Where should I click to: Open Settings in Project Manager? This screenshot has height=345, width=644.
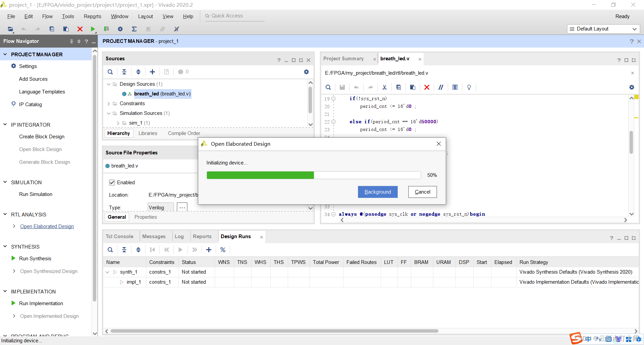coord(28,66)
